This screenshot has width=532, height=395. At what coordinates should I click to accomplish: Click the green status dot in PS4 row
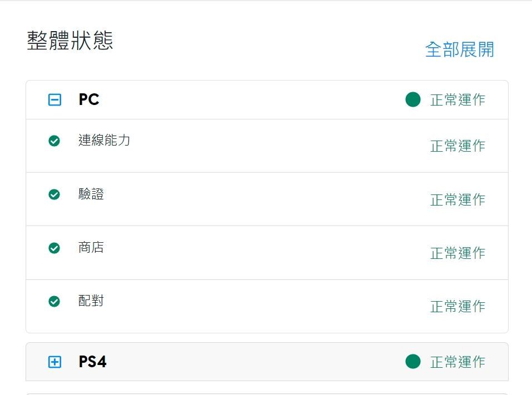[x=413, y=361]
